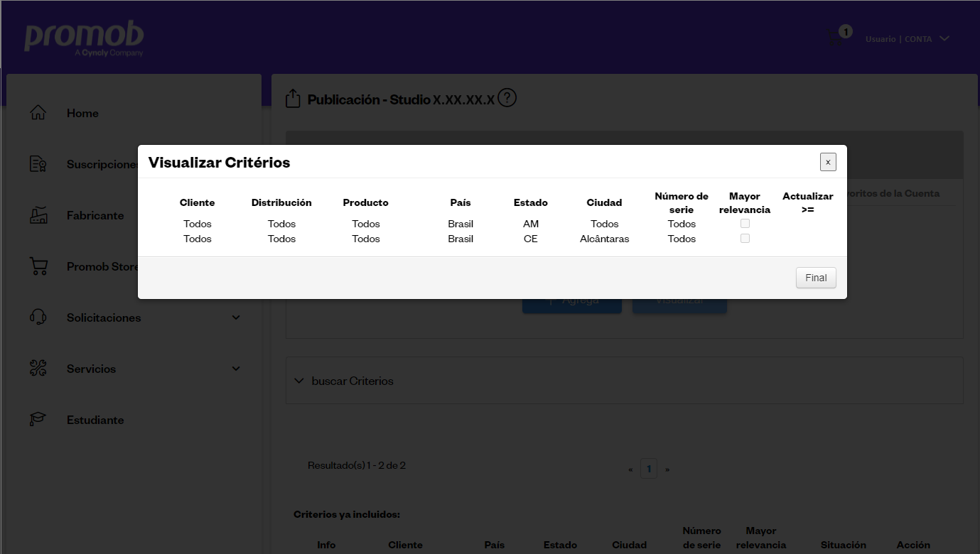
Task: Open the Servicios menu item
Action: point(91,369)
